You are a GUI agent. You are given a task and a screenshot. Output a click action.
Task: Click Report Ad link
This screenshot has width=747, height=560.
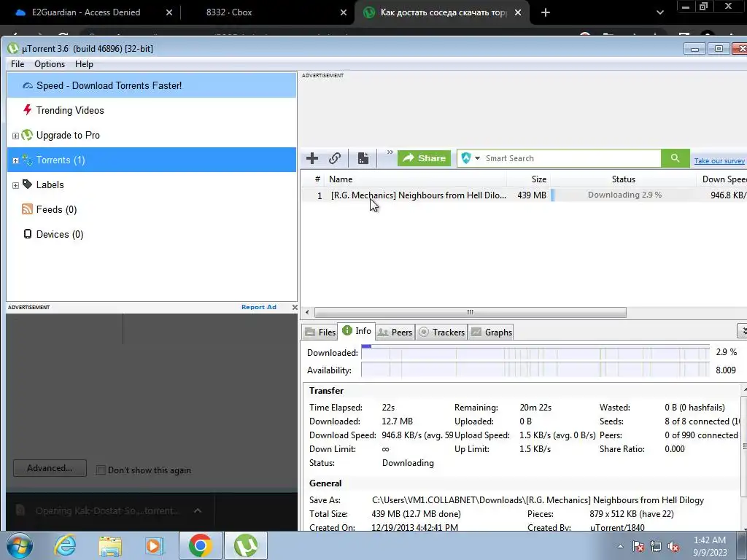pos(259,307)
